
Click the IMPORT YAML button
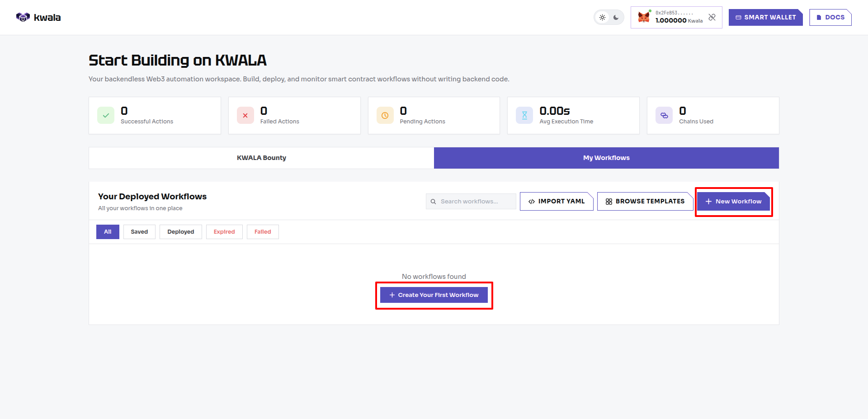coord(557,201)
